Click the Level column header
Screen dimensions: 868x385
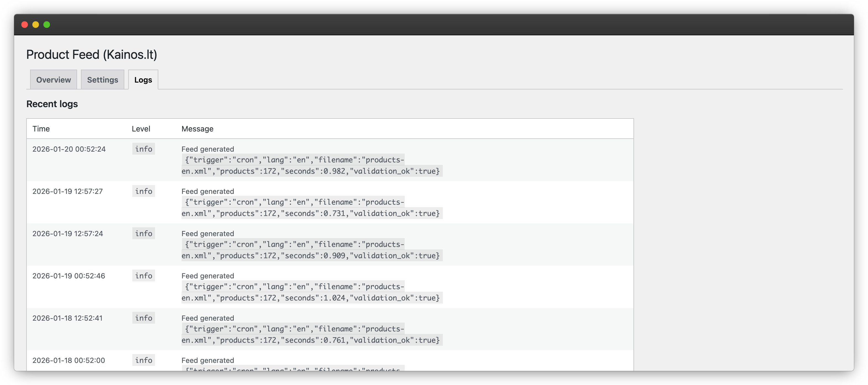click(x=141, y=129)
